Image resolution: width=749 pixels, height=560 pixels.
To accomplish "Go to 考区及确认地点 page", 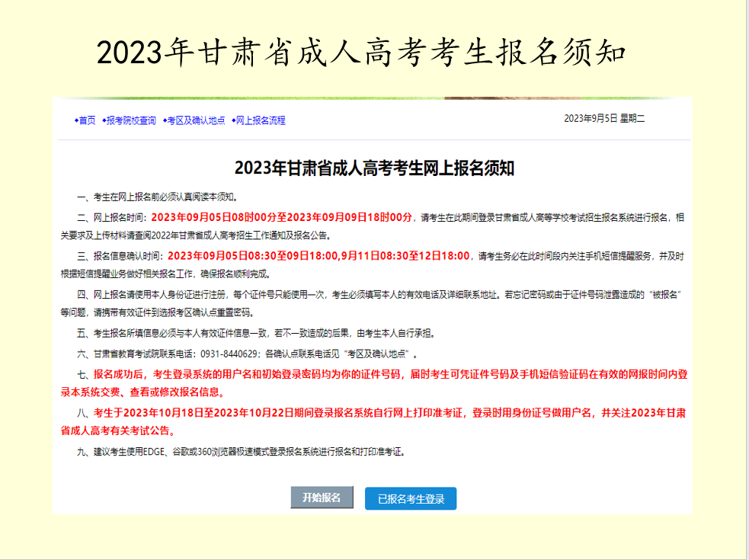I will pyautogui.click(x=196, y=120).
